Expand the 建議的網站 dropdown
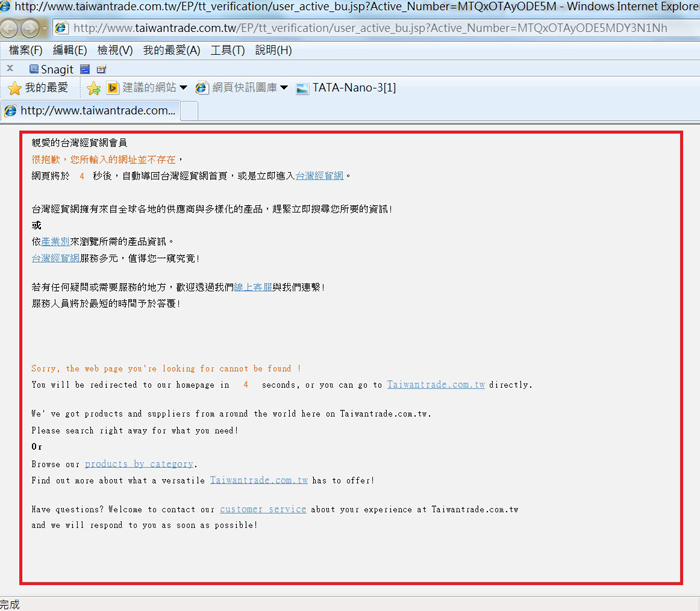This screenshot has height=611, width=700. coord(184,88)
